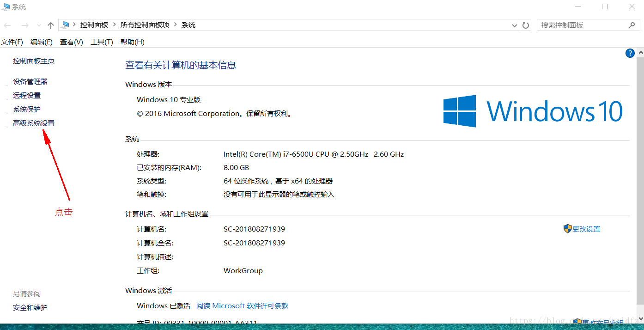Click the computer name value next to 计算机名:
Image resolution: width=644 pixels, height=330 pixels.
[254, 229]
